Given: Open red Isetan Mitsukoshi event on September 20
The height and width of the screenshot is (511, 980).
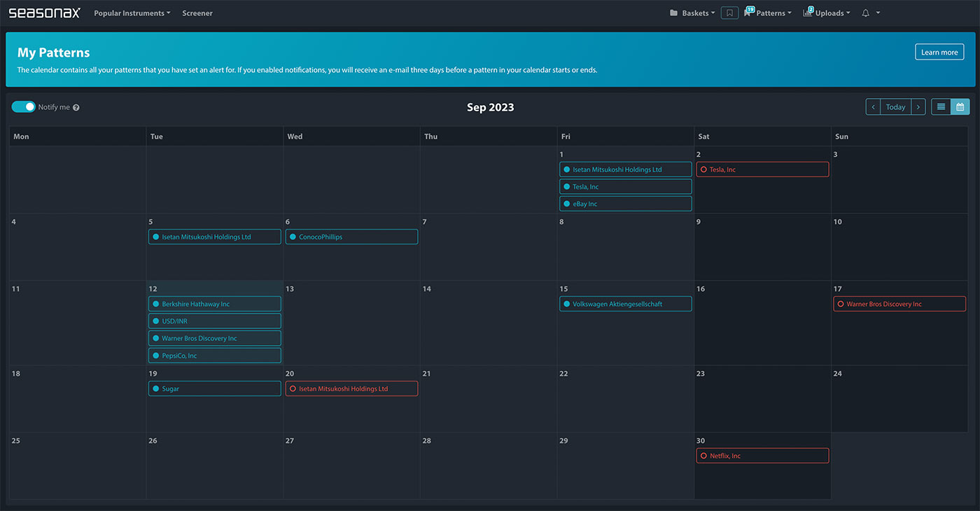Looking at the screenshot, I should point(351,388).
